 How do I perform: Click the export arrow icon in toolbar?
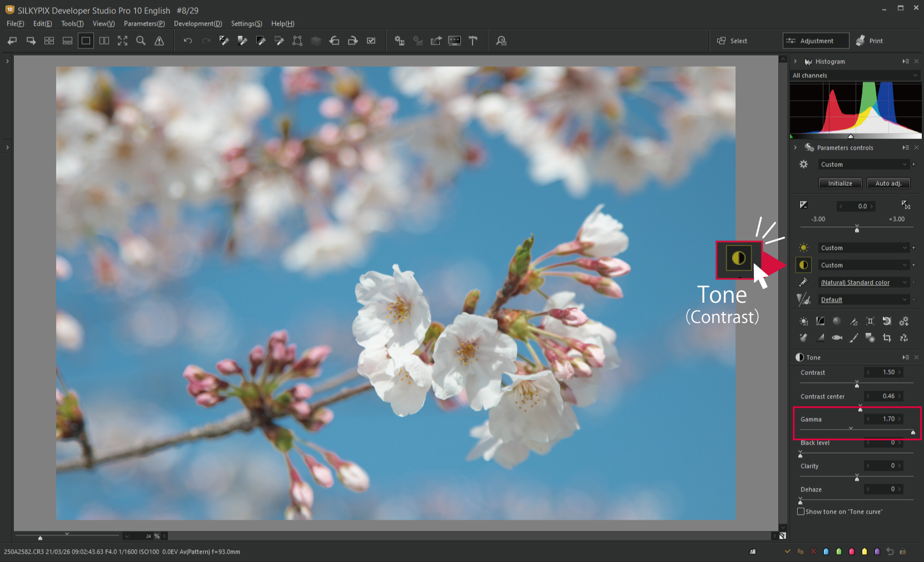[436, 41]
